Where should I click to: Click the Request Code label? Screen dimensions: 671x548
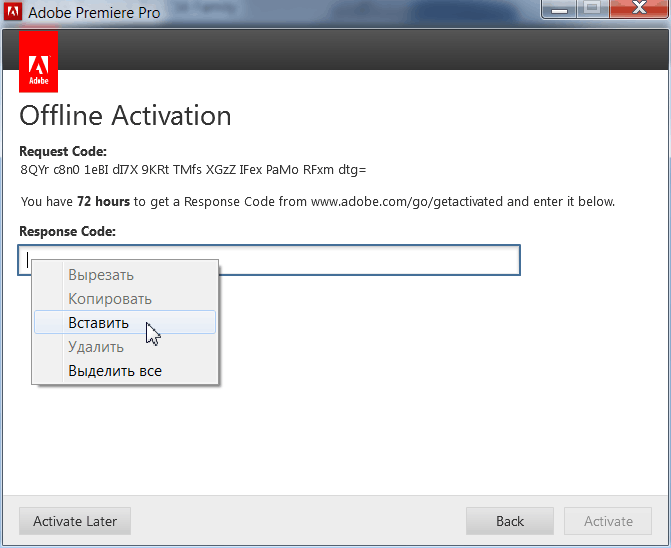click(63, 151)
